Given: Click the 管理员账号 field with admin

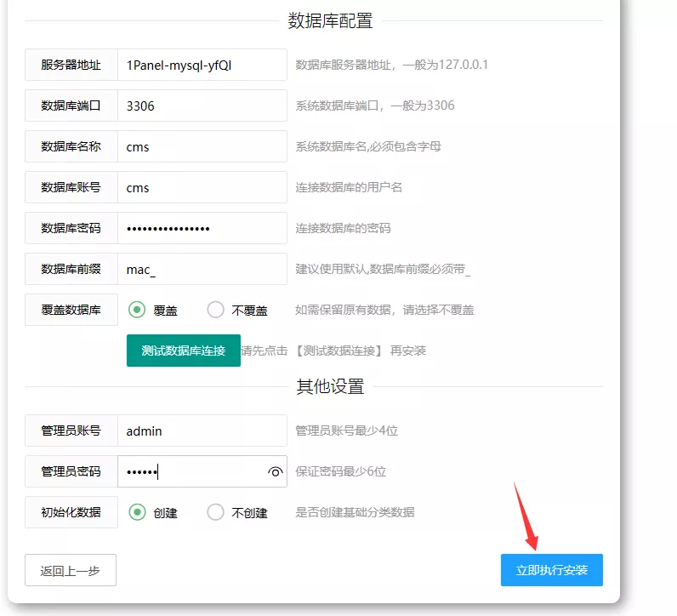Looking at the screenshot, I should pyautogui.click(x=202, y=431).
